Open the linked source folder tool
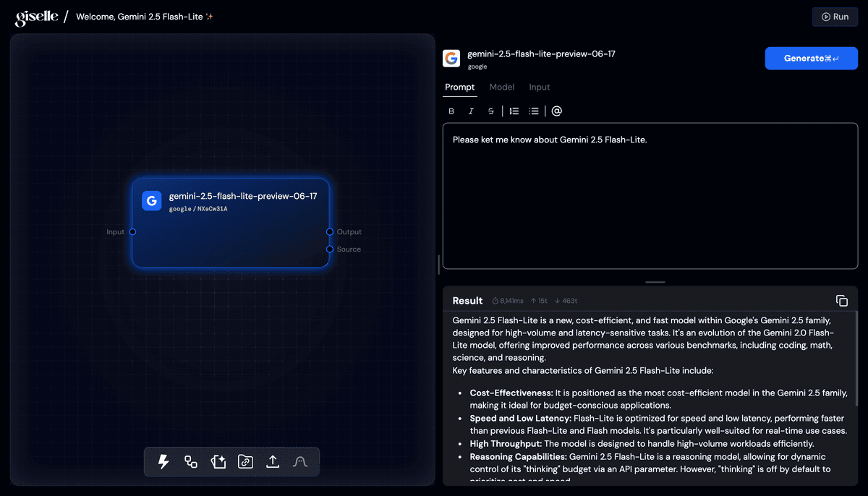 [245, 461]
